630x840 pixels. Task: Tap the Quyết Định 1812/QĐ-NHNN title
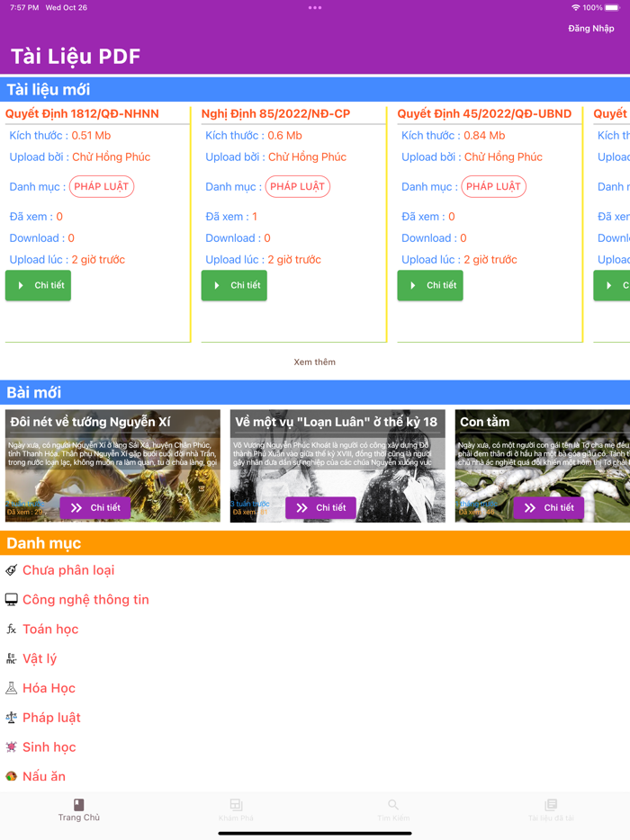(82, 113)
